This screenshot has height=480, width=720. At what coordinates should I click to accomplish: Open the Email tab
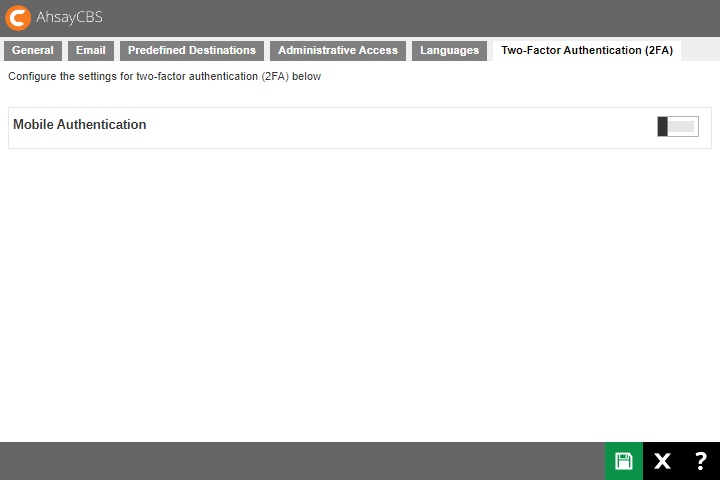point(91,51)
